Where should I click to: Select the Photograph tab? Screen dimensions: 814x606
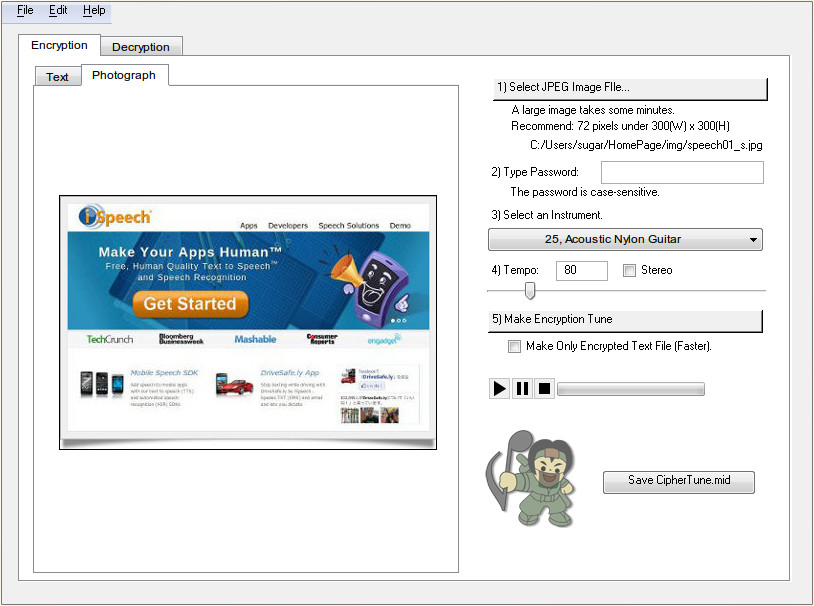124,75
